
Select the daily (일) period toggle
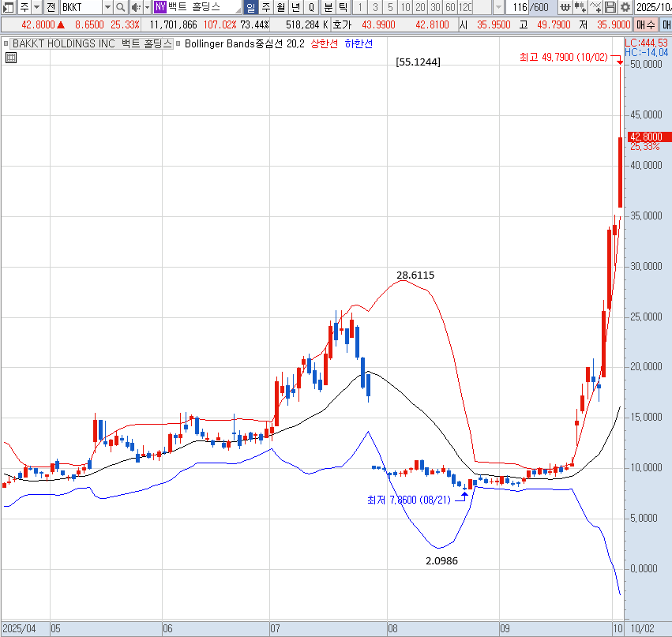250,7
